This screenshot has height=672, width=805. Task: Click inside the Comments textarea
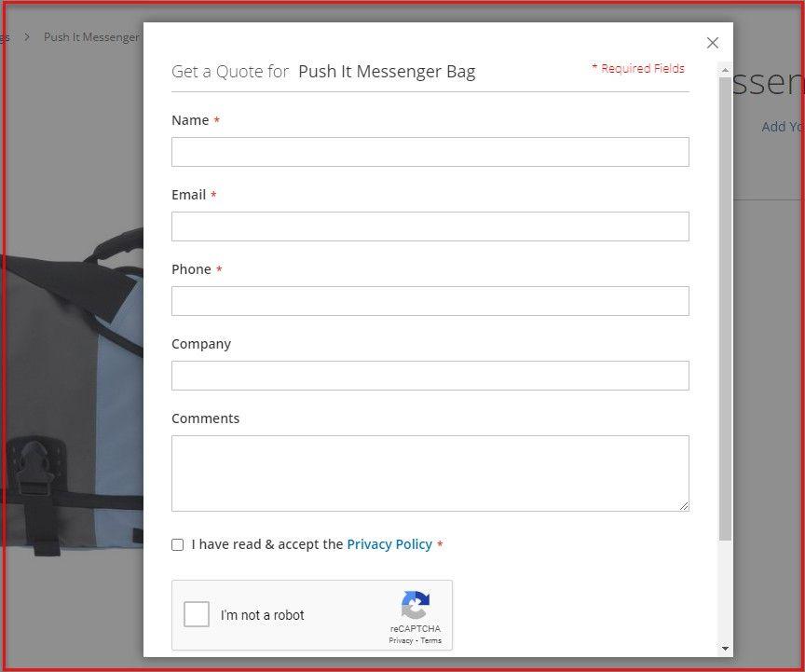pos(430,473)
